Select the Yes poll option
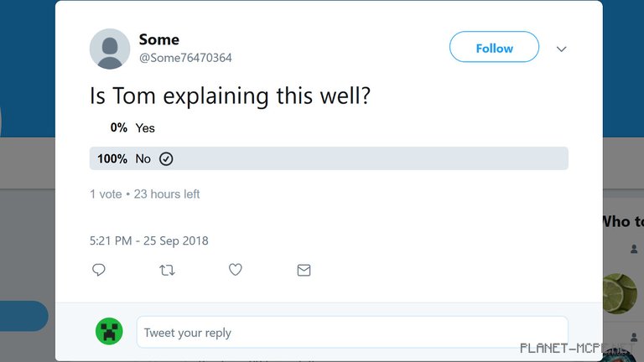This screenshot has width=644, height=362. click(145, 128)
